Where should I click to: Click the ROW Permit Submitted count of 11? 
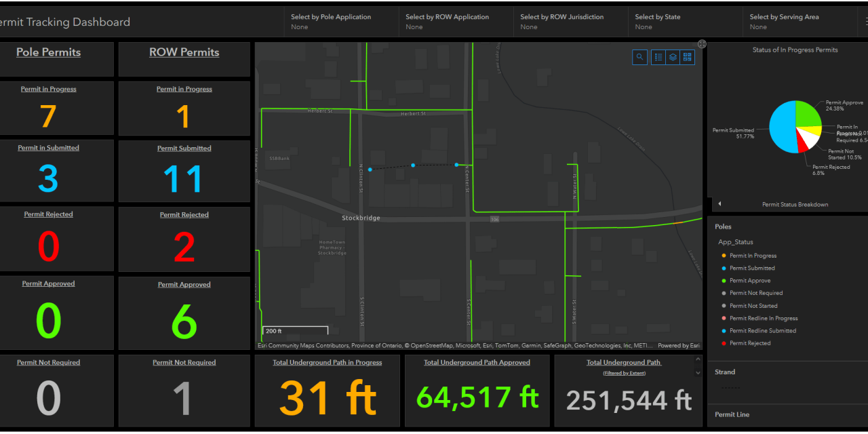[184, 180]
